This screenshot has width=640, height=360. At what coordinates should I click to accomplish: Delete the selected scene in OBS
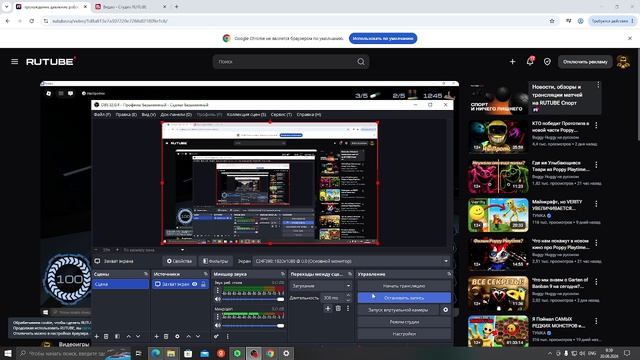click(106, 336)
